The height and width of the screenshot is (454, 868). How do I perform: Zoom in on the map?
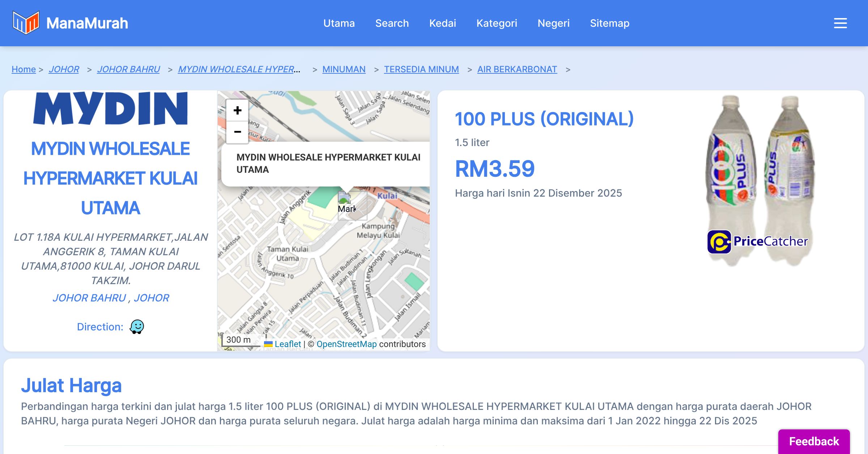coord(237,111)
